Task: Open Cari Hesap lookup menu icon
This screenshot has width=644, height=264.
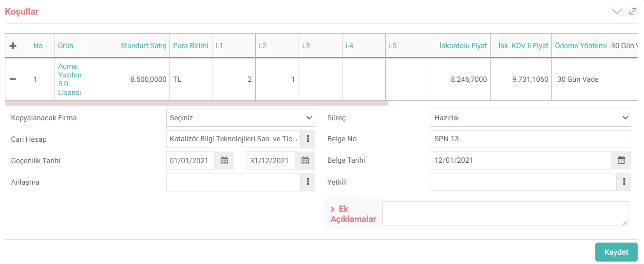Action: 308,139
